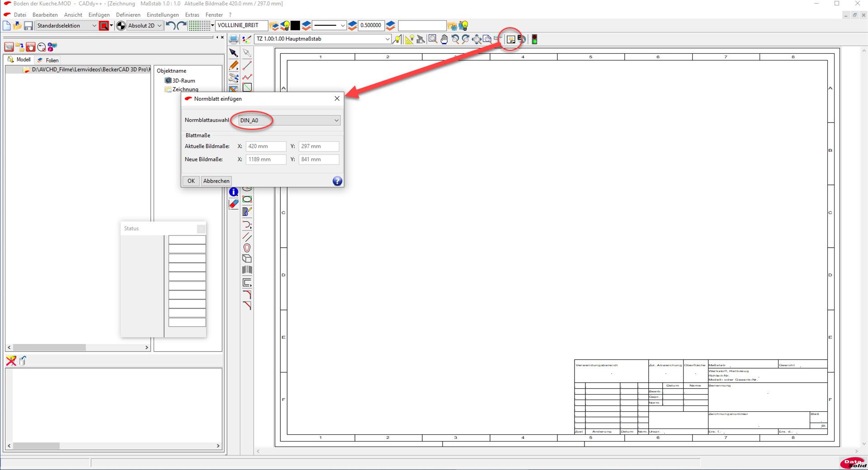Open the Bearbeiten menu

point(45,15)
